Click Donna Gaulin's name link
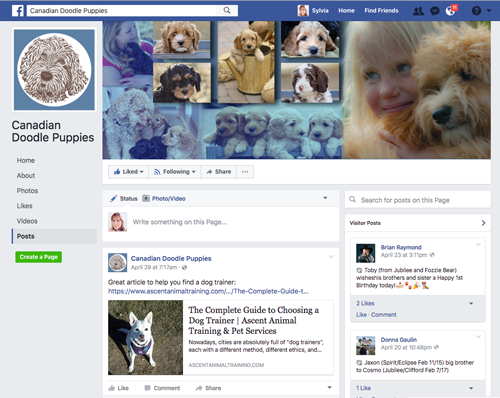This screenshot has width=500, height=398. point(399,340)
